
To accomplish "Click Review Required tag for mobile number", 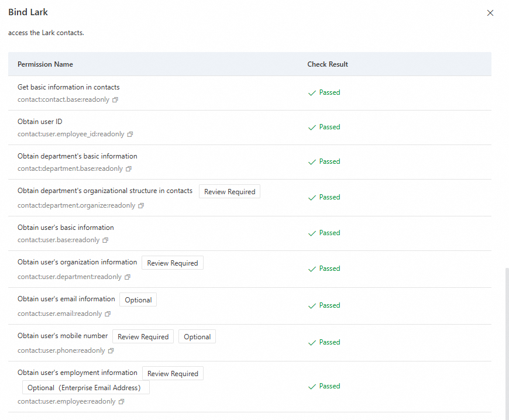I will (x=143, y=336).
